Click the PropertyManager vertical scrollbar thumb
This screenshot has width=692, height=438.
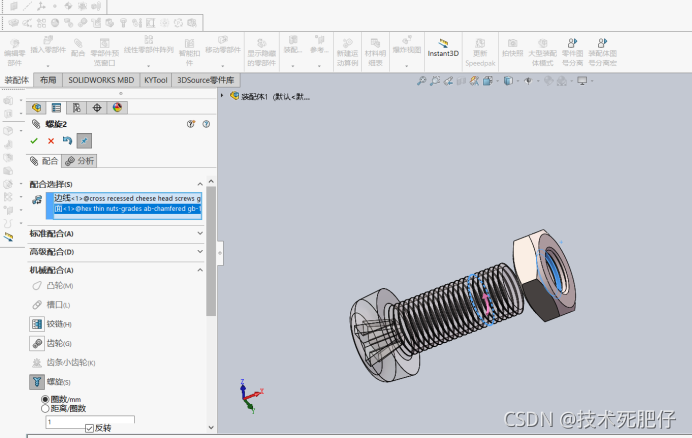[211, 251]
